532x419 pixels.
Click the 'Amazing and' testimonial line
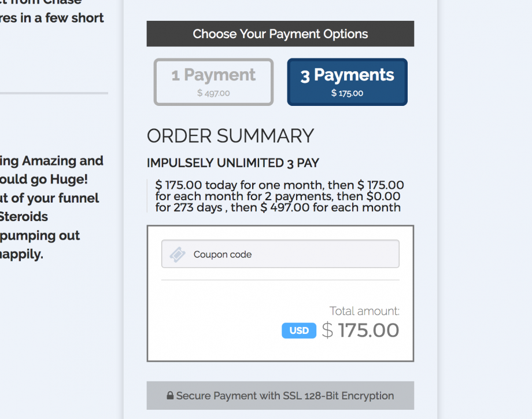52,161
